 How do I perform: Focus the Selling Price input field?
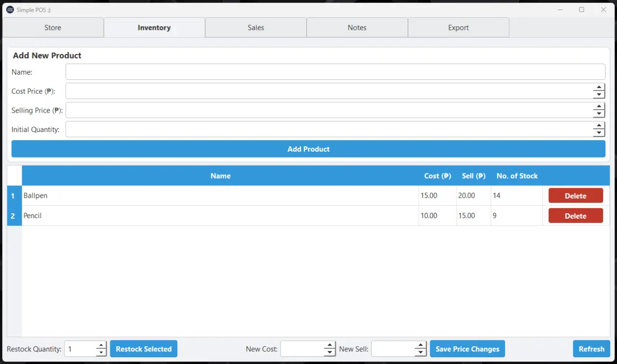click(329, 110)
